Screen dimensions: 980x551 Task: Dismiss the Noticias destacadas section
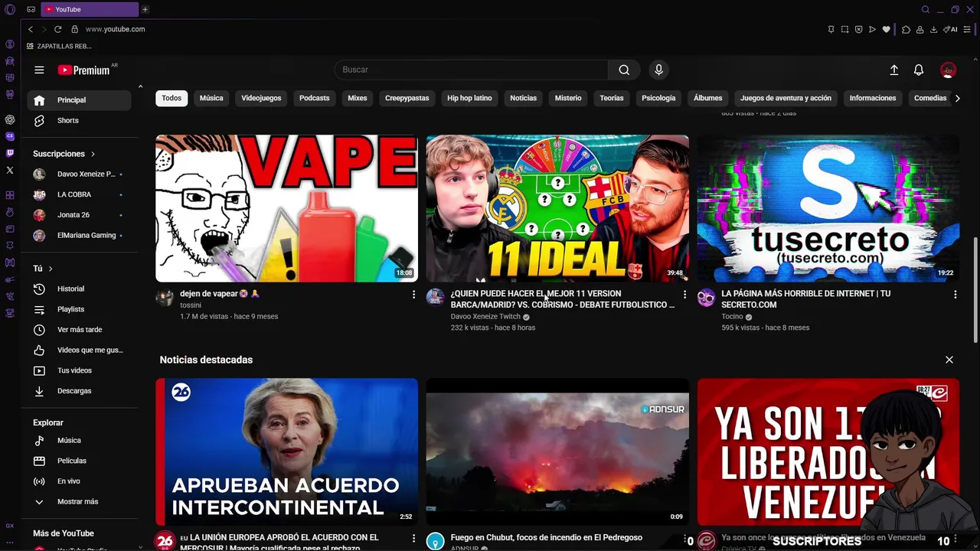(949, 360)
